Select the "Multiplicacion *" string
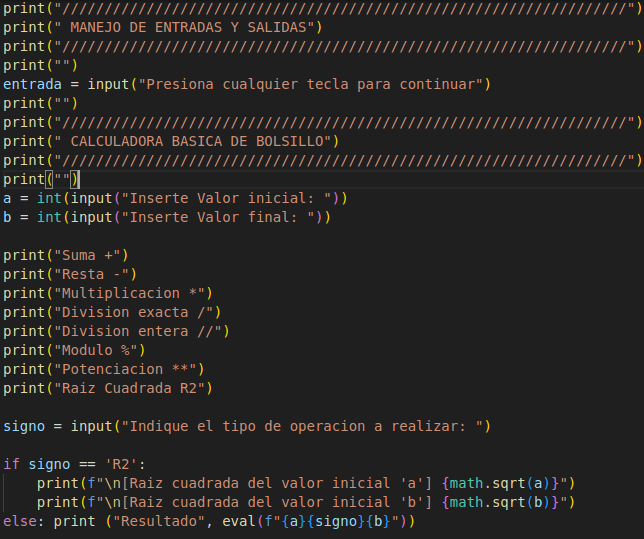The width and height of the screenshot is (644, 539). (x=132, y=293)
